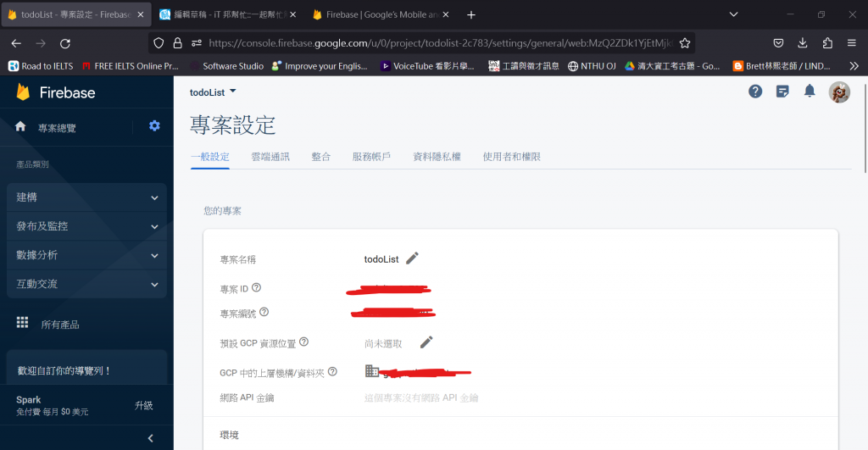This screenshot has width=868, height=450.
Task: Click the organization building icon
Action: point(372,371)
